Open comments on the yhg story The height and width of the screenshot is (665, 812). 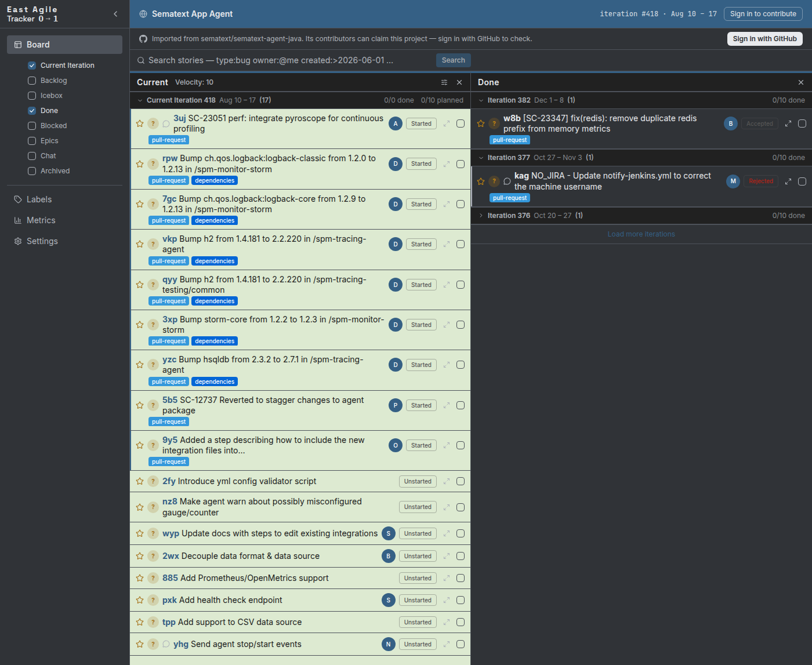pyautogui.click(x=166, y=644)
